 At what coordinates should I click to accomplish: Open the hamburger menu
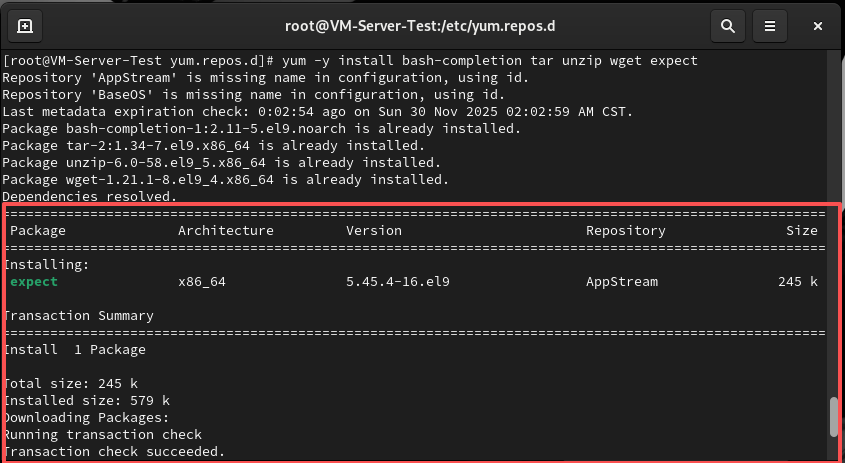click(769, 26)
